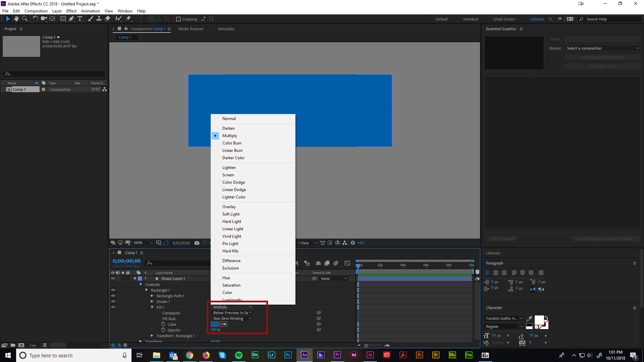This screenshot has width=644, height=362.
Task: Select the Zoom tool
Action: click(25, 19)
